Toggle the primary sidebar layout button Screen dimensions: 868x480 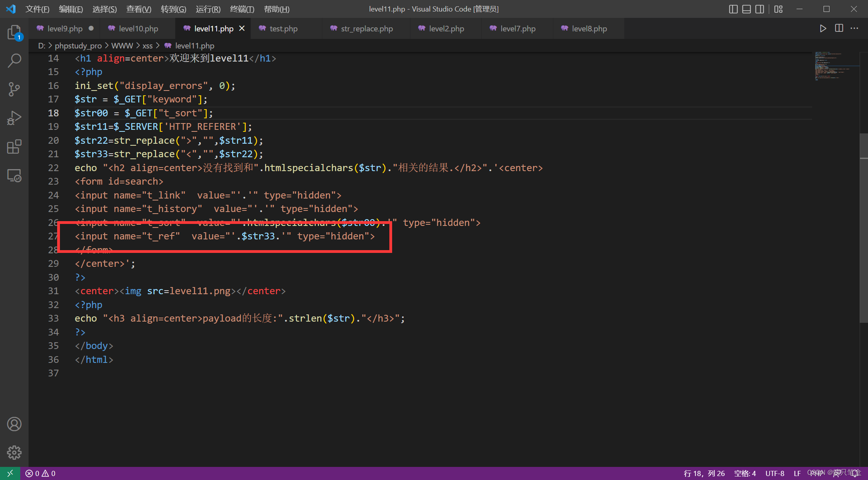tap(733, 9)
